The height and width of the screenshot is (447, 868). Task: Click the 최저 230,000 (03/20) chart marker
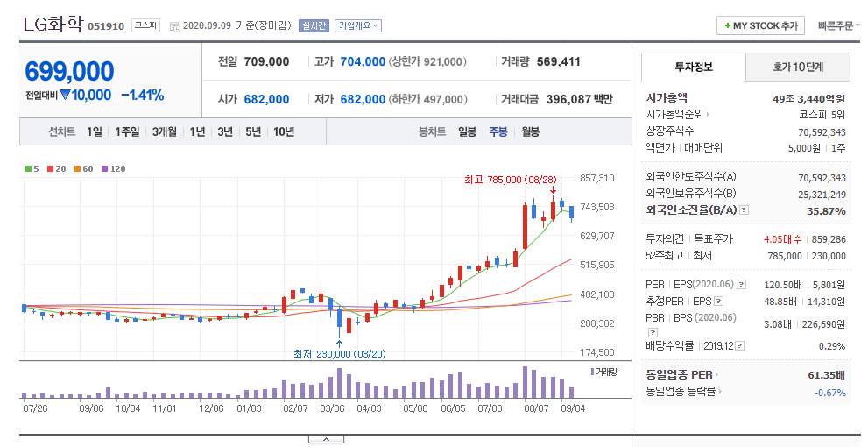click(x=339, y=354)
